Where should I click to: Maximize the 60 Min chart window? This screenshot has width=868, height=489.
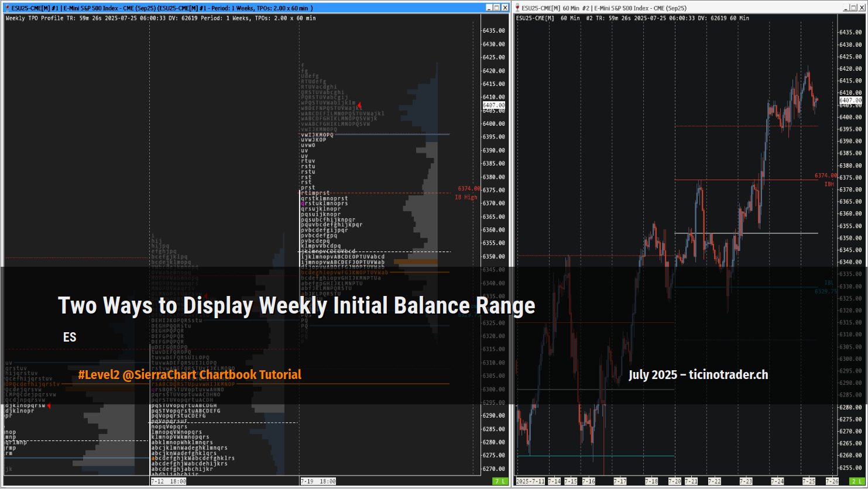click(853, 8)
